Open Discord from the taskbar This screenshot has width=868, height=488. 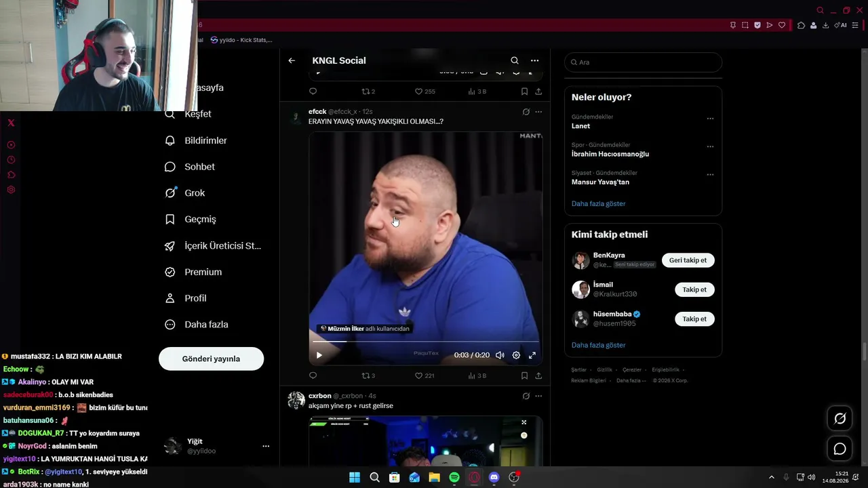(x=494, y=478)
